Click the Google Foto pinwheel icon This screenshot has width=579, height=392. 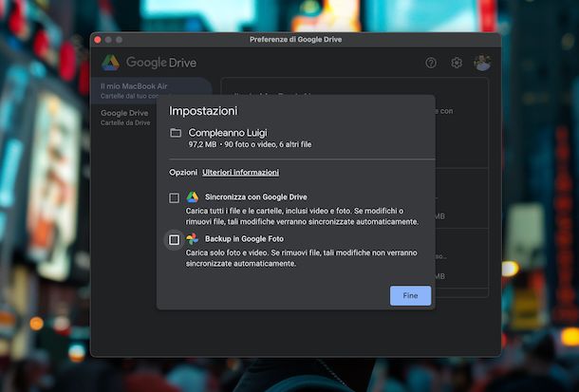[x=193, y=239]
